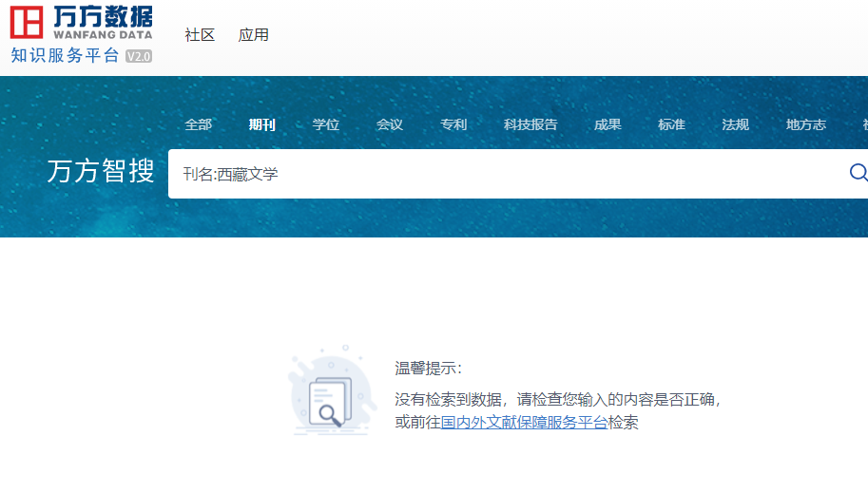Click the search field containing 刊名:西藏文学

[x=504, y=174]
